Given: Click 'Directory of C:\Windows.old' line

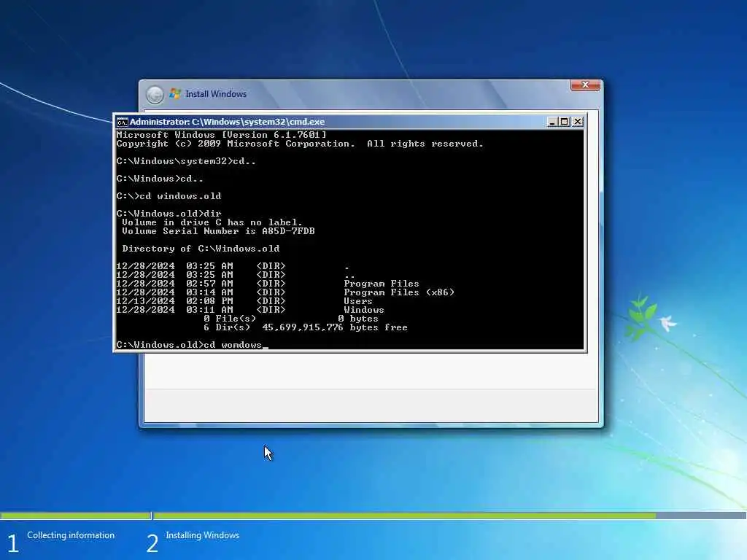Looking at the screenshot, I should point(201,249).
